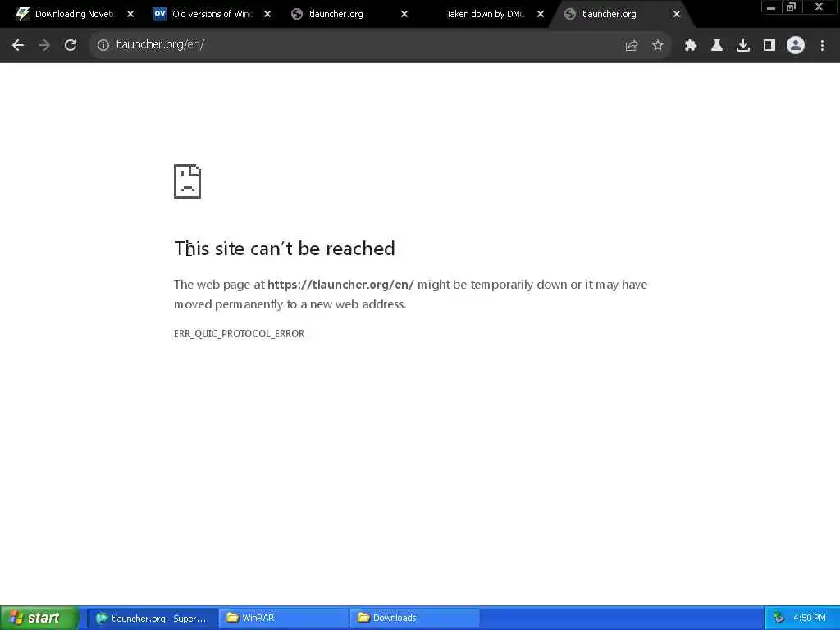Image resolution: width=840 pixels, height=630 pixels.
Task: Switch to first tlauncher.org tab
Action: pyautogui.click(x=349, y=14)
